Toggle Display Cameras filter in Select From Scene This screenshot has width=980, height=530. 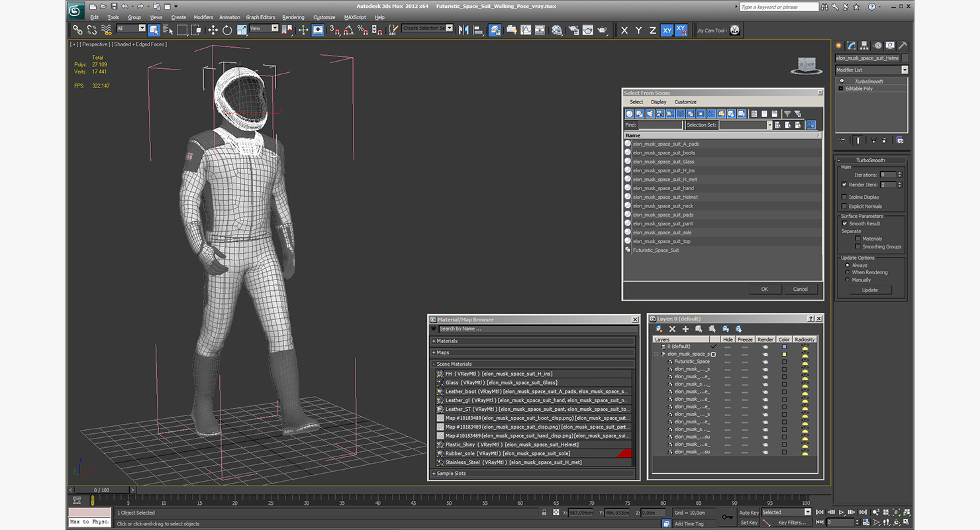(x=660, y=113)
